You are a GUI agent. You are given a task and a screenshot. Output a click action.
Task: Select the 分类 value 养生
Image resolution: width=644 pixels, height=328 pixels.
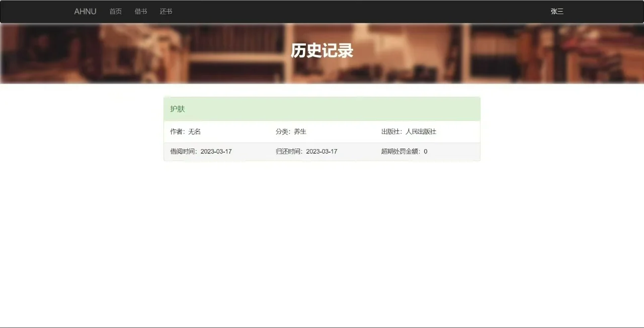coord(293,132)
